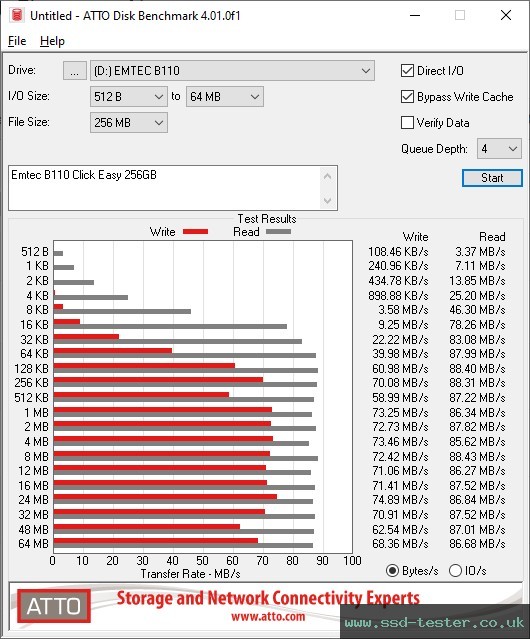Click the ATTO logo in the banner
Screen dimensions: 530x639
tap(54, 606)
